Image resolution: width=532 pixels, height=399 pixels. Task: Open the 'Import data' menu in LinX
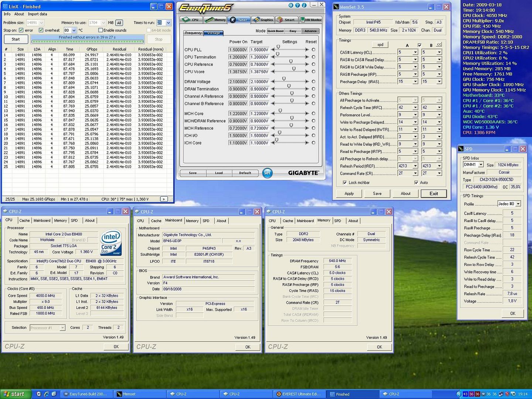click(37, 14)
